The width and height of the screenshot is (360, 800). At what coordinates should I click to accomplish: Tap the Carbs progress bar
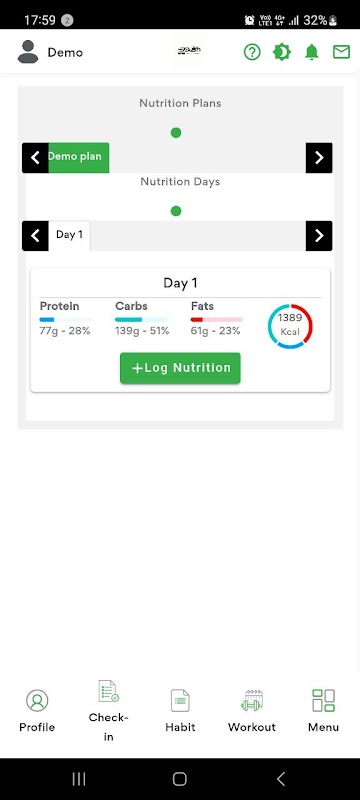tap(141, 319)
